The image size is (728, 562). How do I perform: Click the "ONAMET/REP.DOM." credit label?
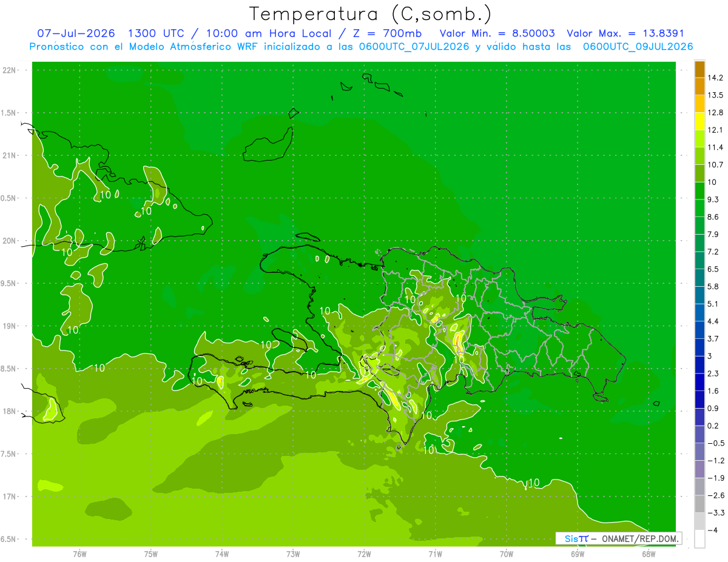tap(639, 538)
